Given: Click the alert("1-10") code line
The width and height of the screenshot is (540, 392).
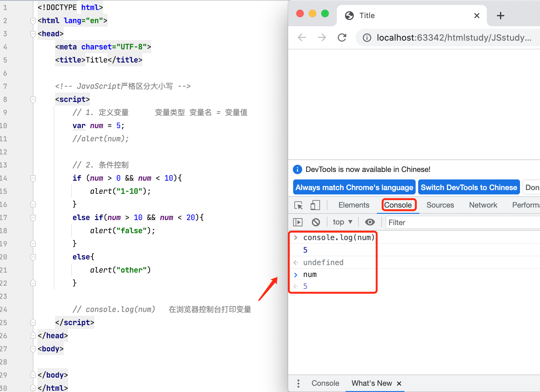Looking at the screenshot, I should coord(120,191).
